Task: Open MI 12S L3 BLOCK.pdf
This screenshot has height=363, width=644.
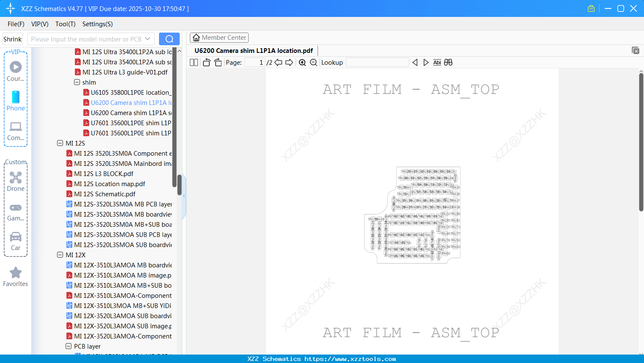Action: [100, 173]
